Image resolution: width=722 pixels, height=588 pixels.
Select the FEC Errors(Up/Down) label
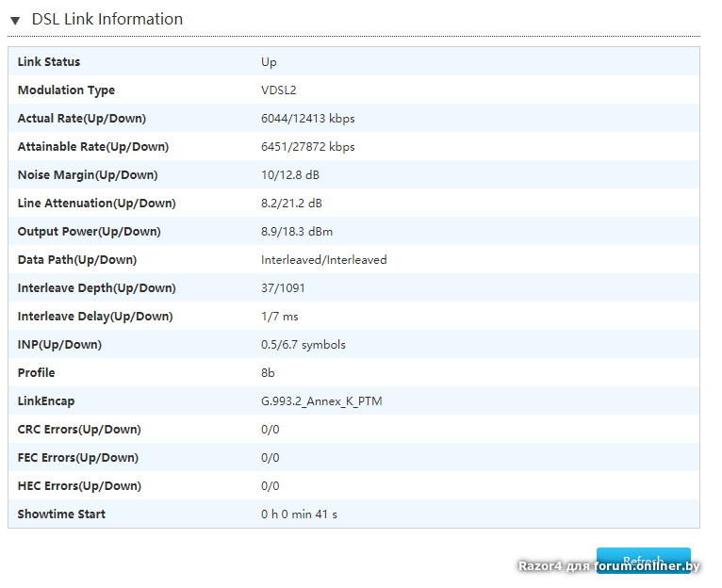[78, 458]
